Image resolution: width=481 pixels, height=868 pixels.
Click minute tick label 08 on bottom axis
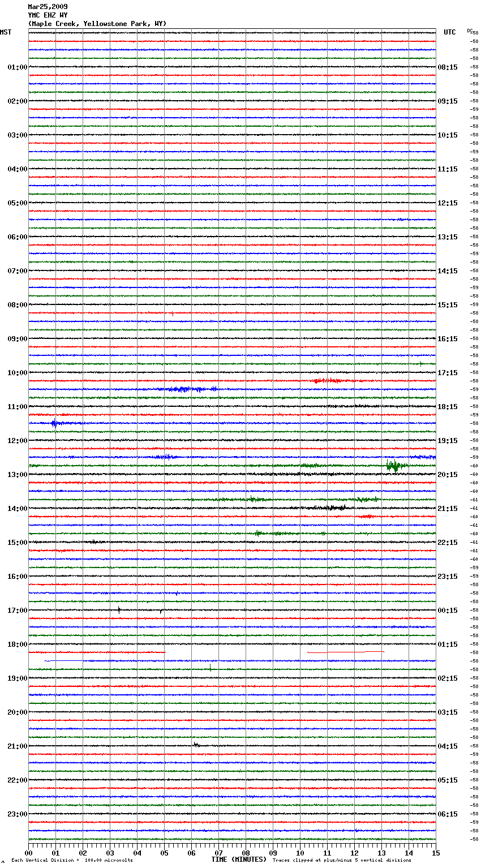[x=246, y=853]
